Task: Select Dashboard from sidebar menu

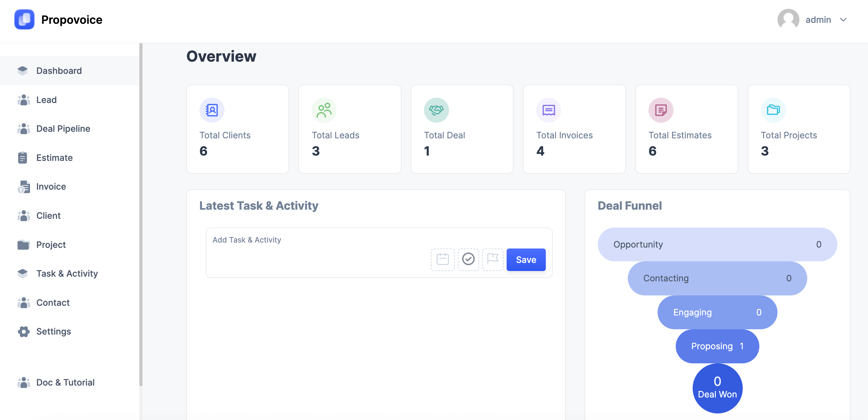Action: coord(59,71)
